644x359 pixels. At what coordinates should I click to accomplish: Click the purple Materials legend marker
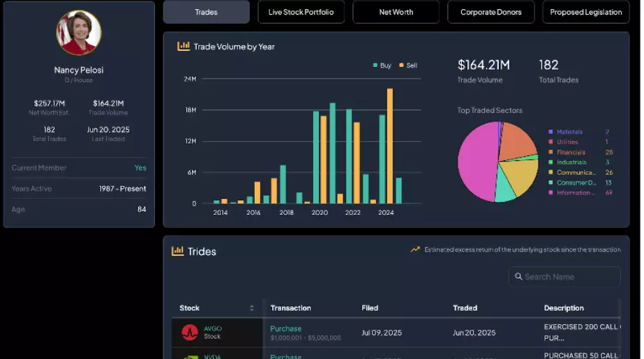coord(551,132)
